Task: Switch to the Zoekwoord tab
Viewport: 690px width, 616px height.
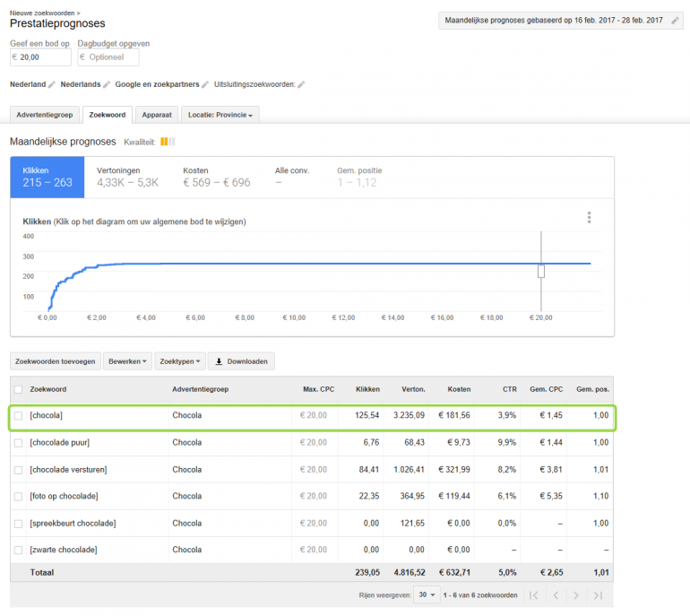Action: point(108,115)
